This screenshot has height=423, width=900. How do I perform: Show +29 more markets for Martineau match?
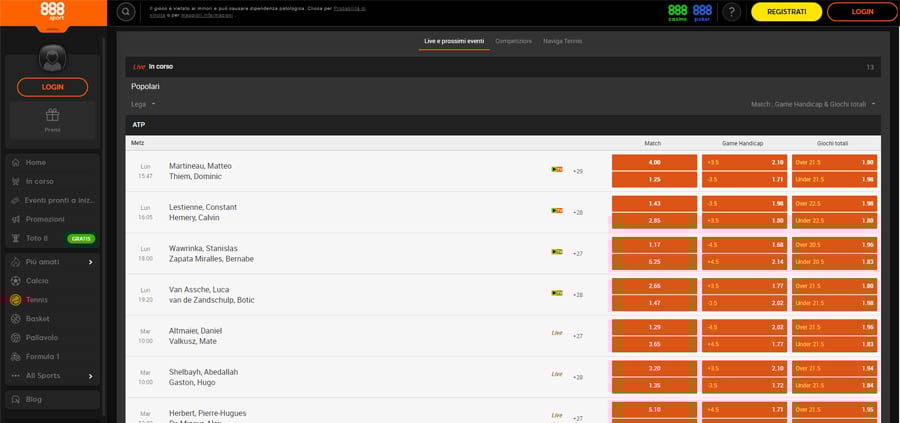tap(578, 172)
